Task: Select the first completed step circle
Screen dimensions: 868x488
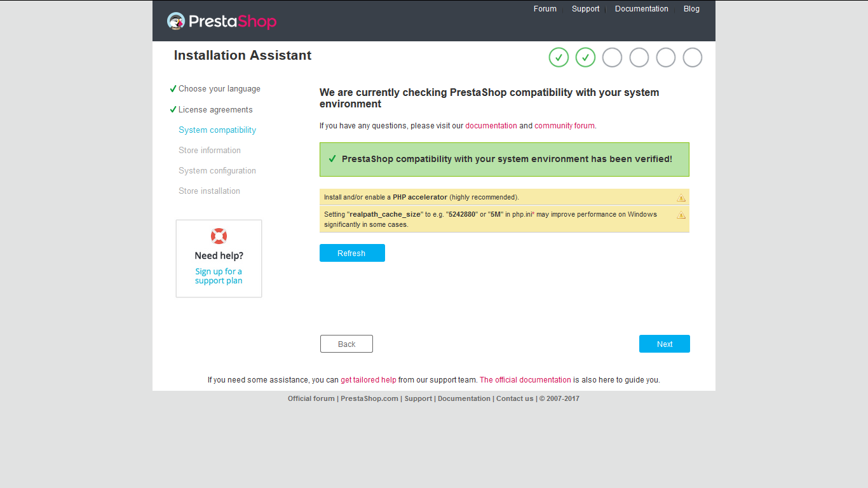Action: pyautogui.click(x=559, y=57)
